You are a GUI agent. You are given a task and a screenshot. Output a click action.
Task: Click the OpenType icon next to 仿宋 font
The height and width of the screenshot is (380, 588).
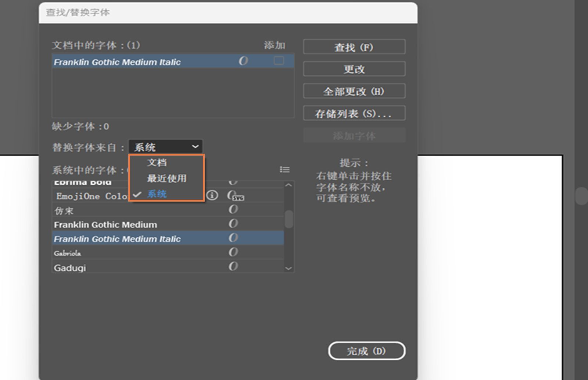click(x=234, y=209)
